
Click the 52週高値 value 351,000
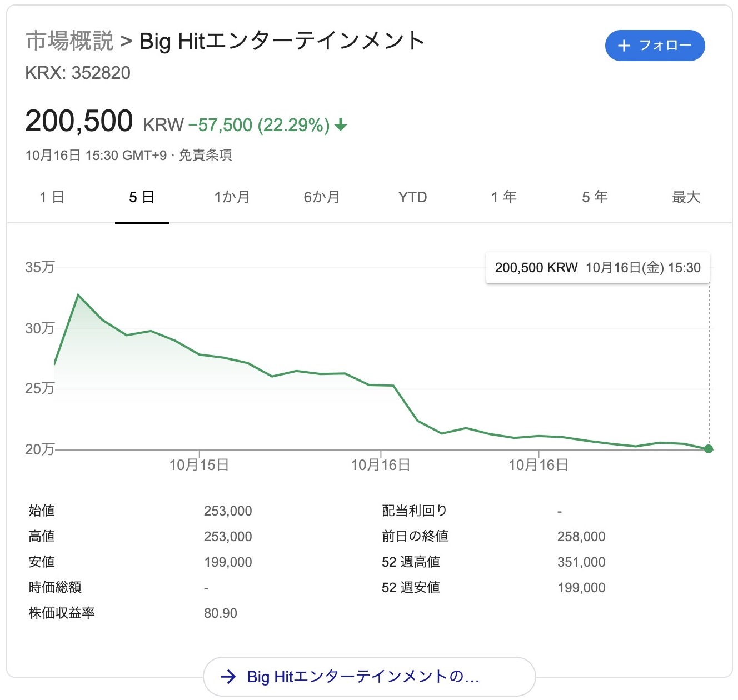(x=581, y=562)
